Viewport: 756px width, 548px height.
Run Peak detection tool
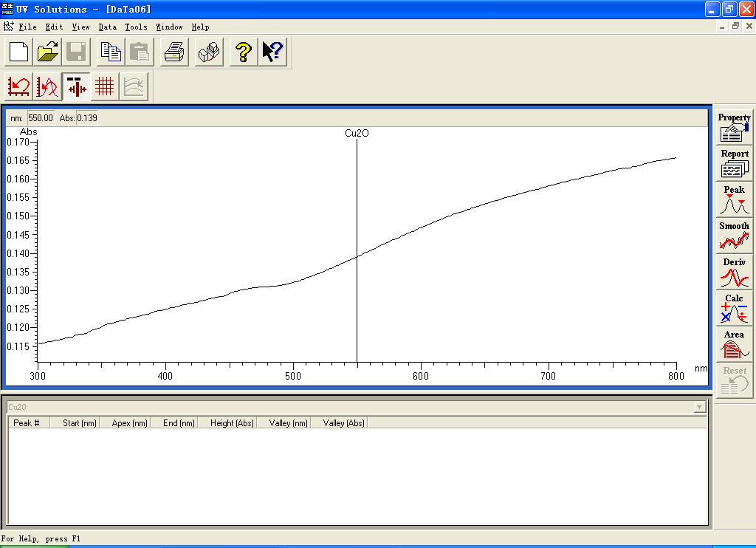click(734, 199)
